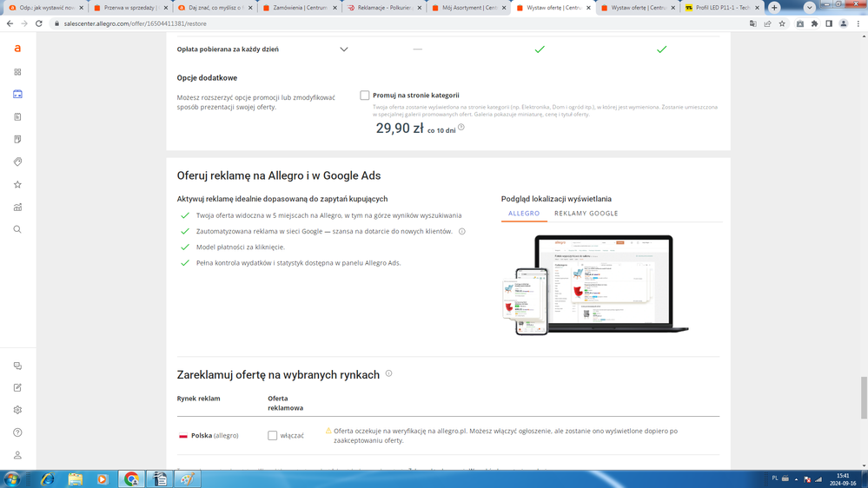Open File Explorer from taskbar
This screenshot has height=488, width=868.
76,479
